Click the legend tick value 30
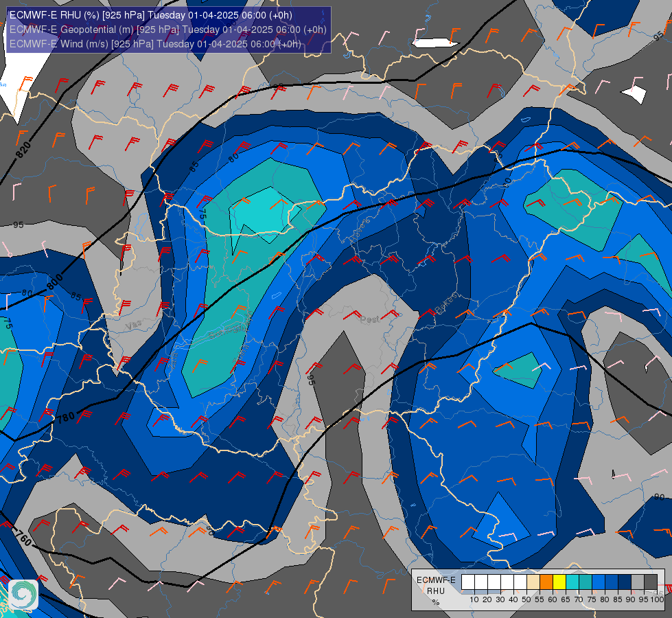Screen dimensions: 672x618 pyautogui.click(x=500, y=599)
